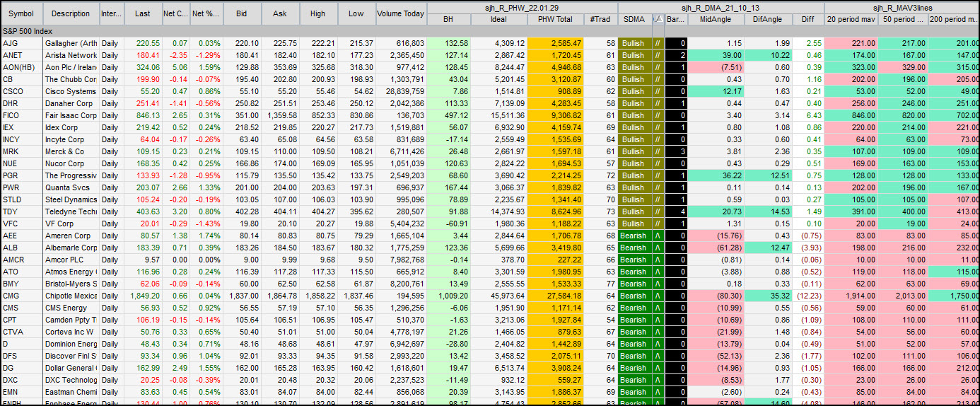Click the AON(HB) symbol cell
This screenshot has width=980, height=406.
[21, 67]
